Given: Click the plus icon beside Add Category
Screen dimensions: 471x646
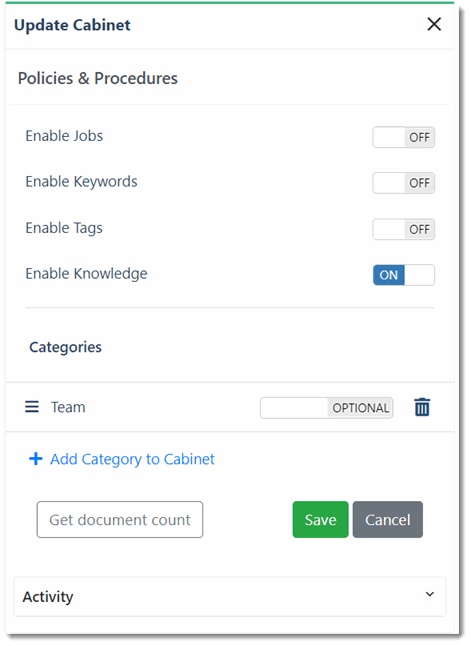Looking at the screenshot, I should click(36, 459).
